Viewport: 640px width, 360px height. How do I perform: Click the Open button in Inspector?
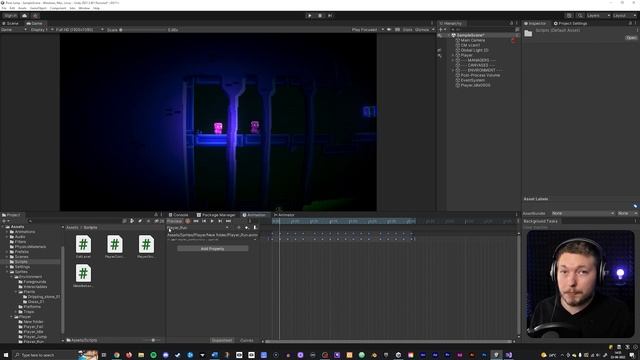point(631,38)
